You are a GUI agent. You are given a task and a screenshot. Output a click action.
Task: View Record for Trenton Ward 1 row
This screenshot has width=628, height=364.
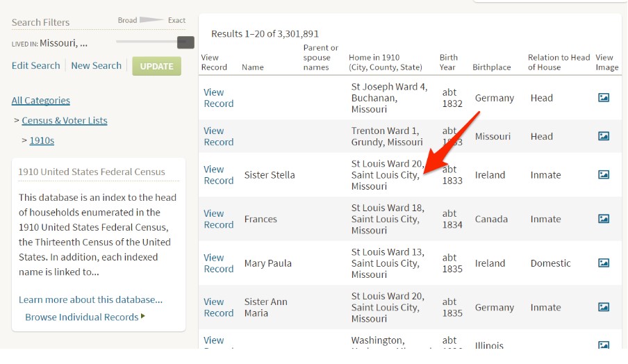219,136
